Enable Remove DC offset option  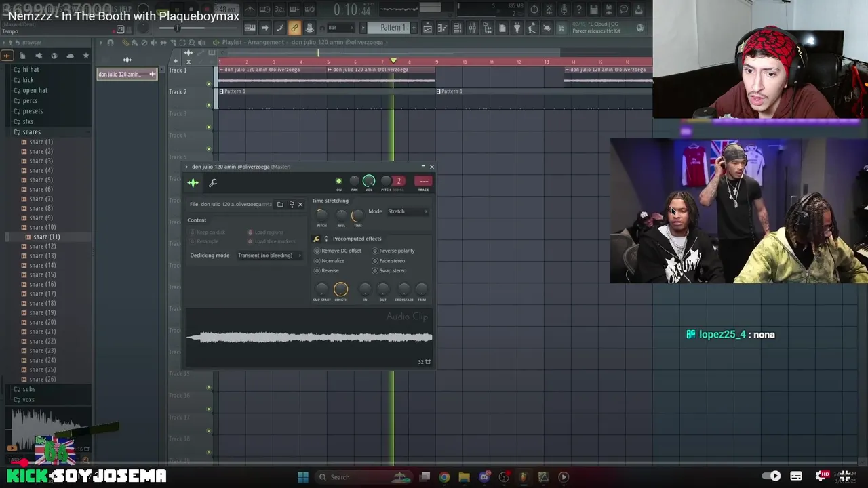coord(338,251)
